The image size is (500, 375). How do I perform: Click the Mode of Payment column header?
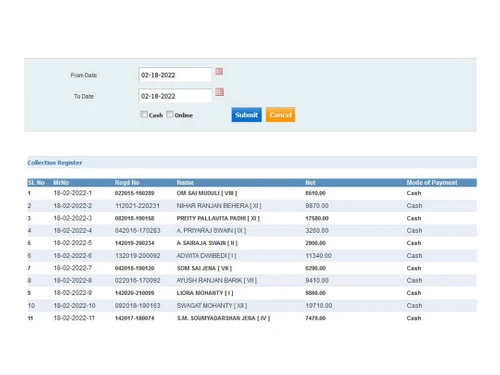432,182
